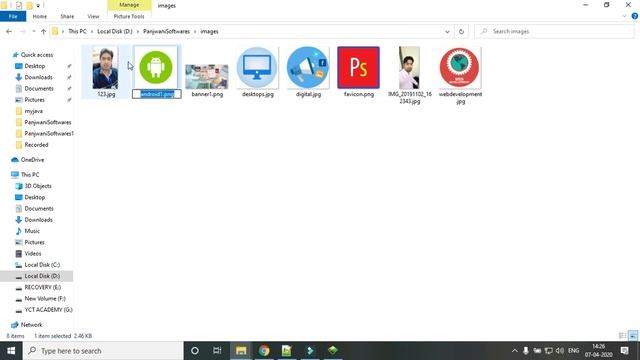Select the IMG_20191102 photo thumbnail

pyautogui.click(x=409, y=67)
